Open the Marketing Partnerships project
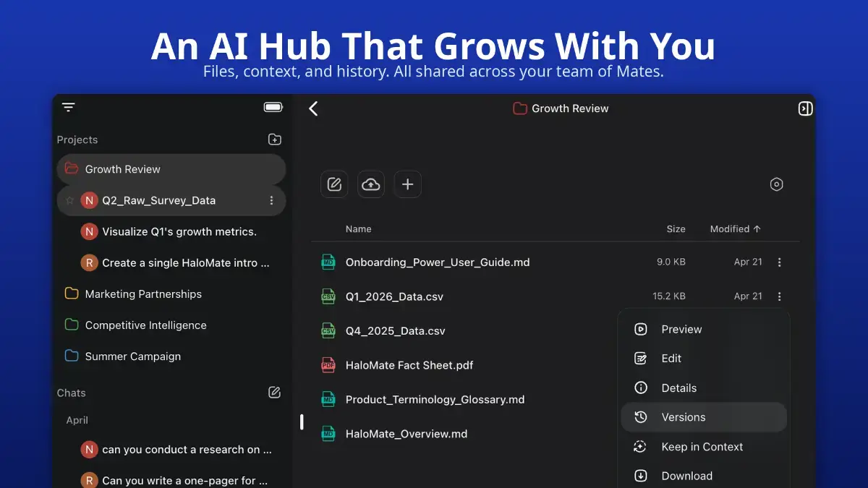Viewport: 868px width, 488px height. [171, 294]
